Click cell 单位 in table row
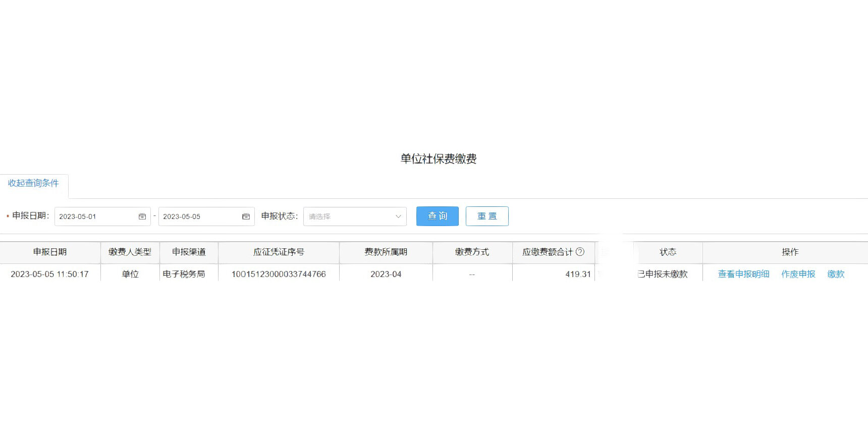The height and width of the screenshot is (434, 868). coord(130,274)
